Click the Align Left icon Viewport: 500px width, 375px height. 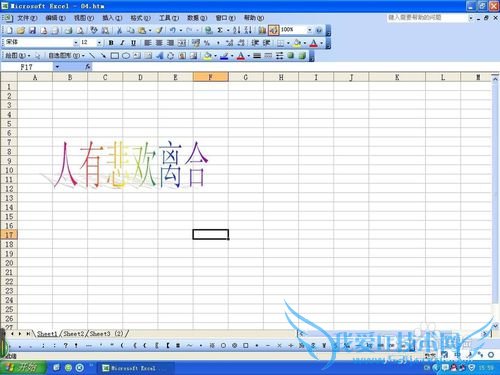(148, 43)
